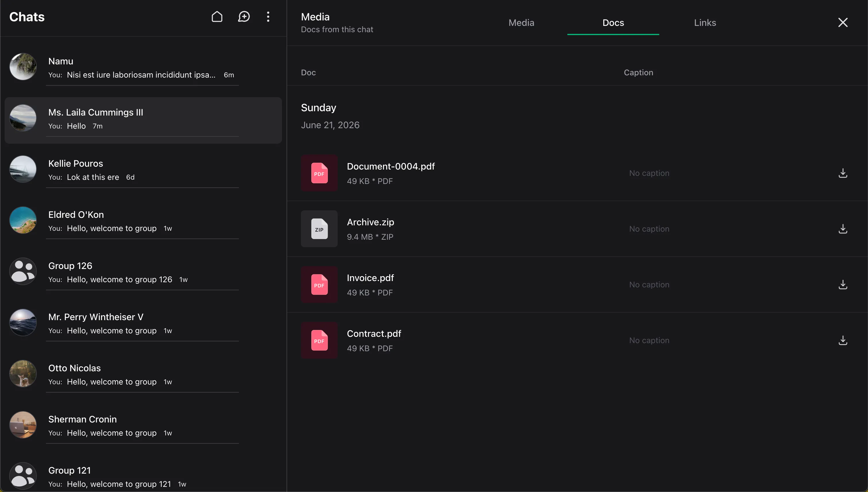Click the Document-0004.pdf file name

coord(390,166)
